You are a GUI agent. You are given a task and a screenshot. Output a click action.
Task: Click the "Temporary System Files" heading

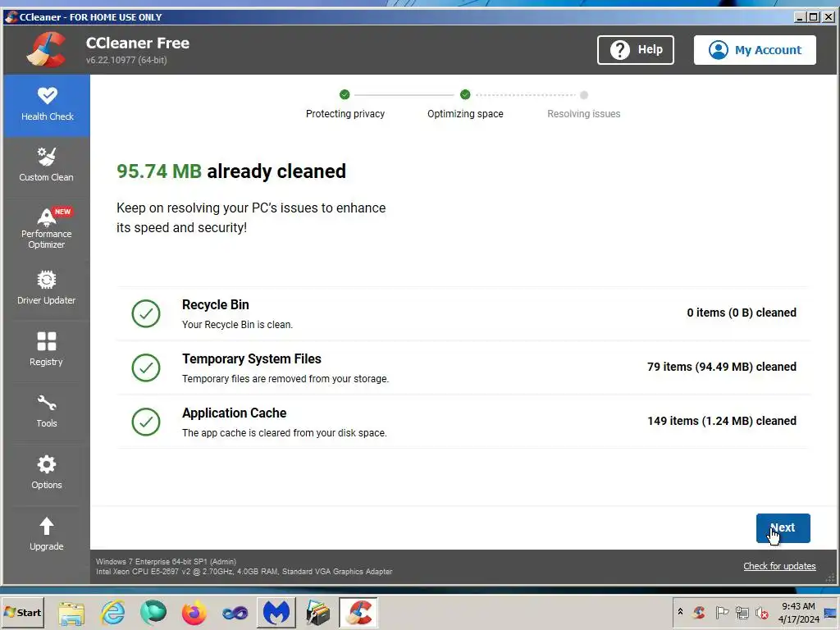pyautogui.click(x=252, y=359)
